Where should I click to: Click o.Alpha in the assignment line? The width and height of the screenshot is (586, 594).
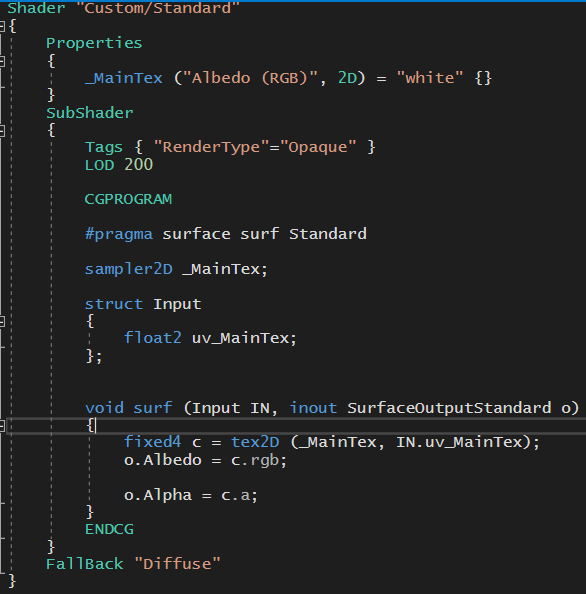[x=158, y=495]
